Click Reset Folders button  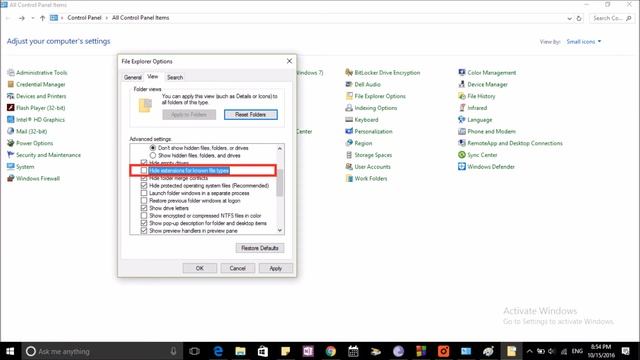(251, 115)
